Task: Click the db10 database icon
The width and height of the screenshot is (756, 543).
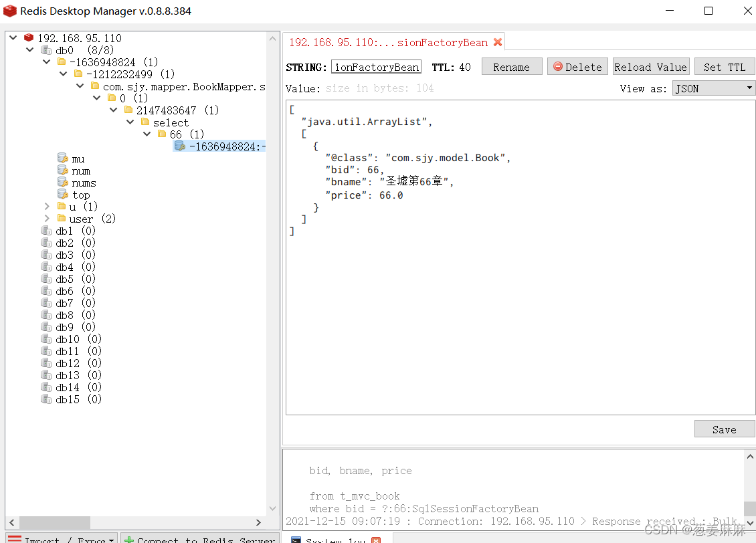Action: click(x=46, y=339)
